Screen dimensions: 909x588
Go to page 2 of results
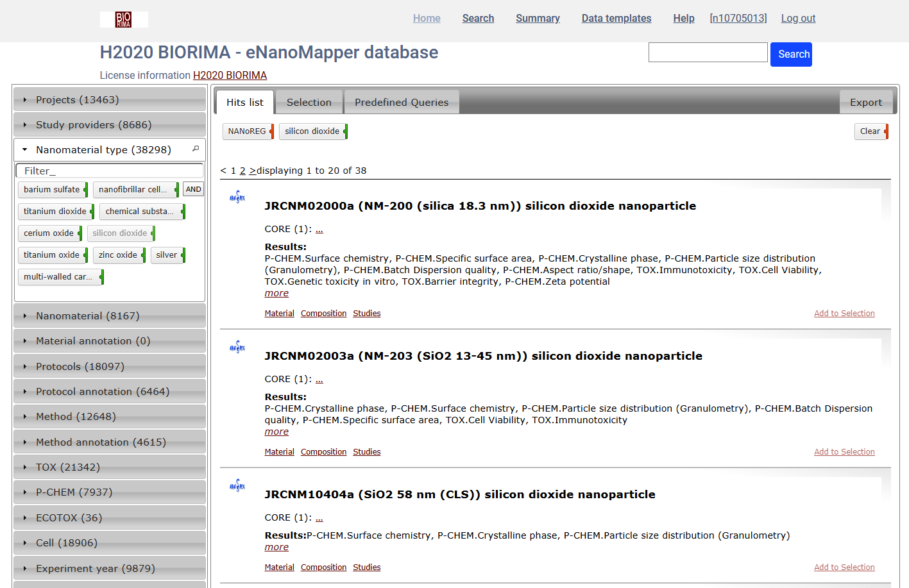(x=242, y=171)
